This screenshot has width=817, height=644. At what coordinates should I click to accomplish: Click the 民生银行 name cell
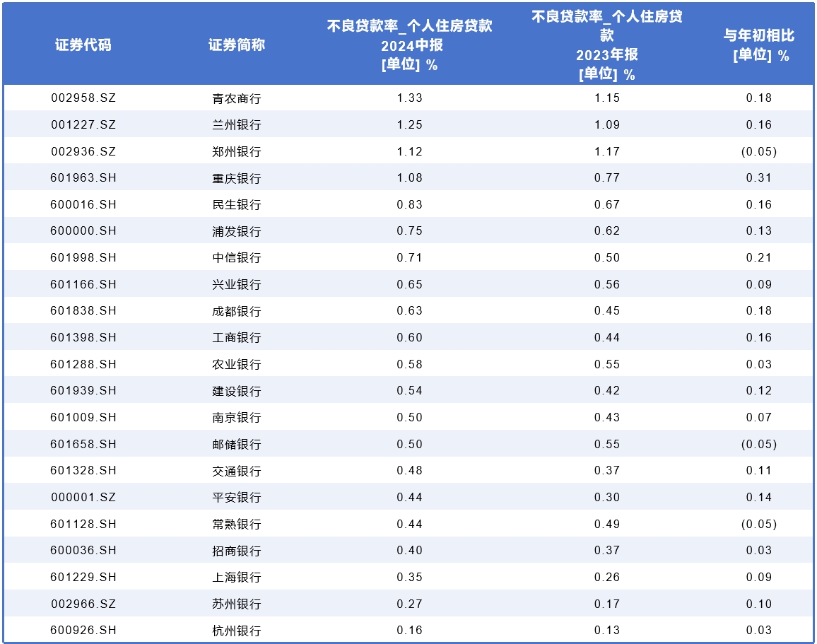(237, 205)
